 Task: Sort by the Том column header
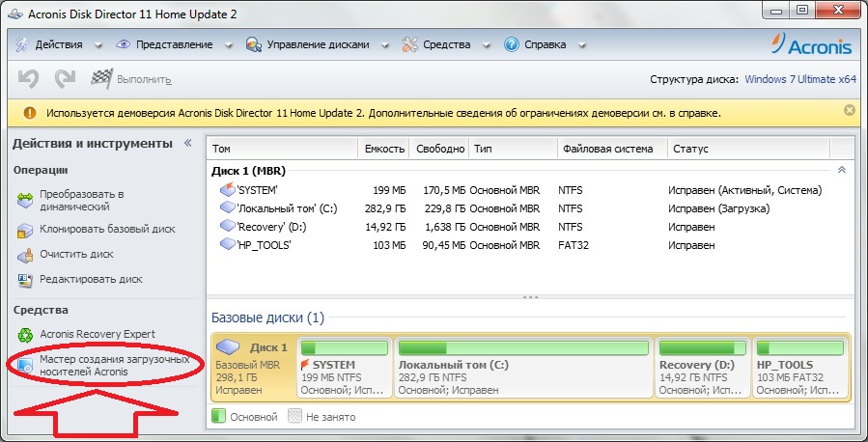282,149
